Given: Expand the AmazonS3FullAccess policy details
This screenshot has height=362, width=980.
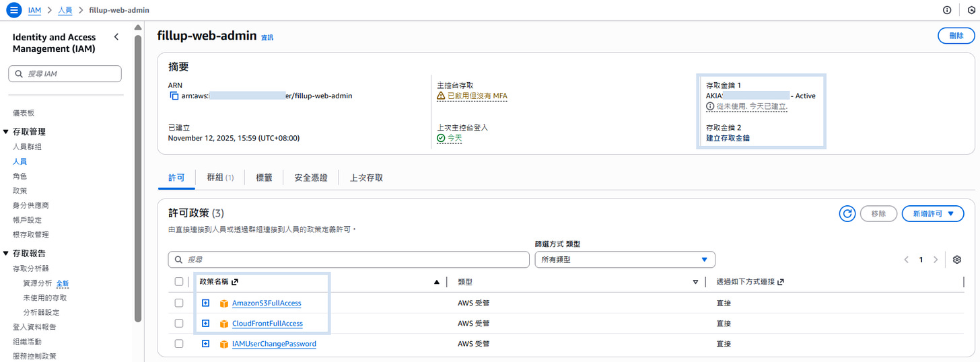Looking at the screenshot, I should click(x=206, y=303).
